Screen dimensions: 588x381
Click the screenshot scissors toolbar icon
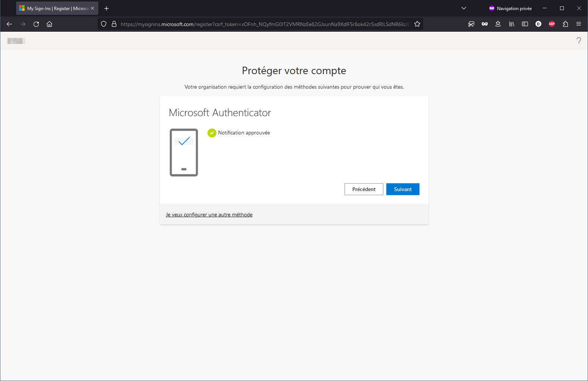click(x=471, y=24)
